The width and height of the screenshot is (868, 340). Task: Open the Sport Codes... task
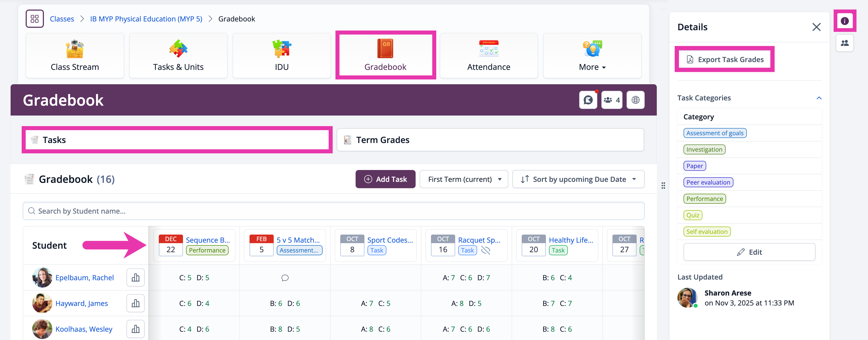[390, 240]
